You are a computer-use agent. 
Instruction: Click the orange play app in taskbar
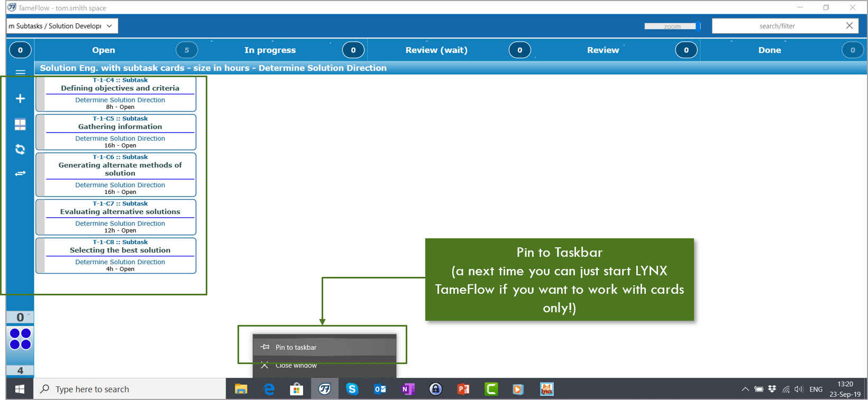(518, 389)
